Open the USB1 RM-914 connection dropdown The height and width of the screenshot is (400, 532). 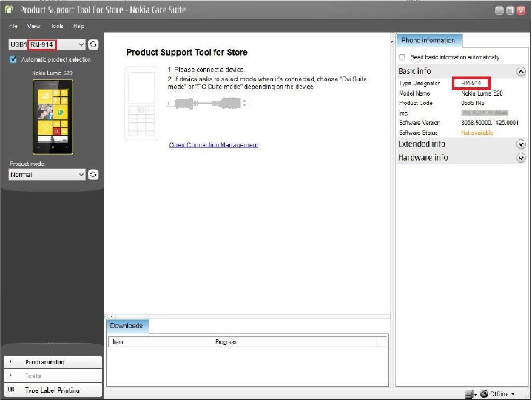pyautogui.click(x=47, y=44)
